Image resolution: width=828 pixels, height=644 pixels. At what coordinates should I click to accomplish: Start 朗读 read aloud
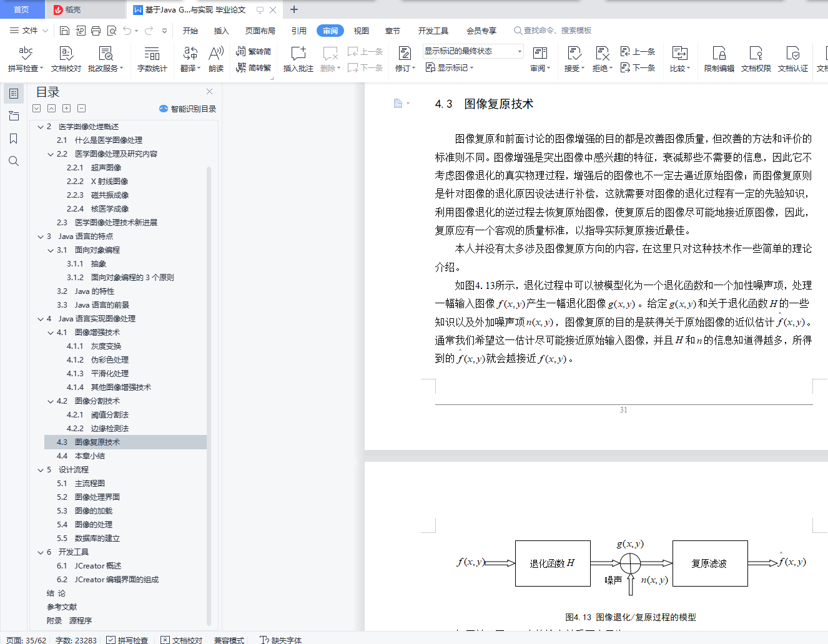click(x=216, y=59)
